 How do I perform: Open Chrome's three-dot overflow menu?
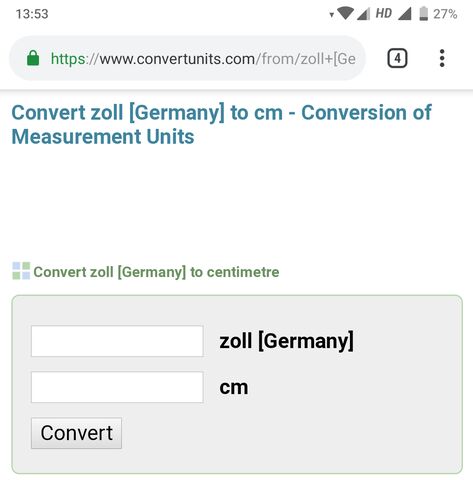click(x=442, y=58)
